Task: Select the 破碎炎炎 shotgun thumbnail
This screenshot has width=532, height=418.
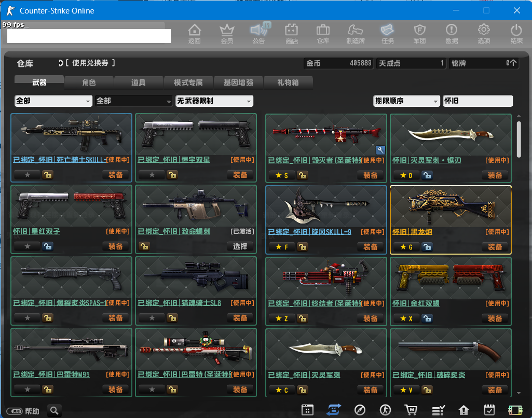Action: pyautogui.click(x=451, y=349)
